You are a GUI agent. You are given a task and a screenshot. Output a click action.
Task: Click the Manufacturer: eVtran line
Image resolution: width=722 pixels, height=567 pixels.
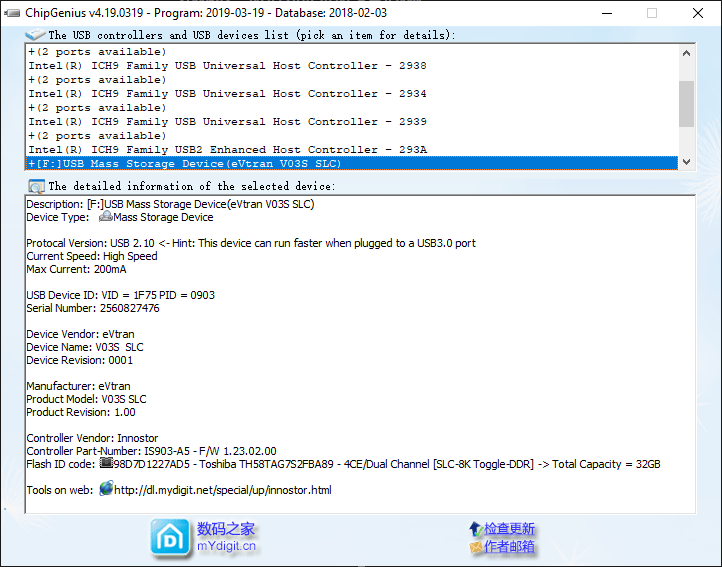tap(78, 386)
